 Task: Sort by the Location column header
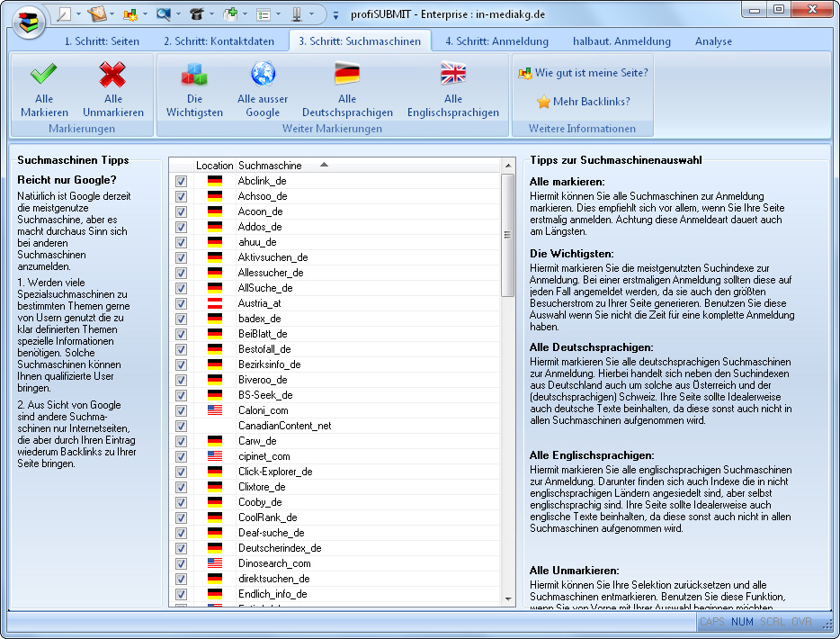(214, 165)
